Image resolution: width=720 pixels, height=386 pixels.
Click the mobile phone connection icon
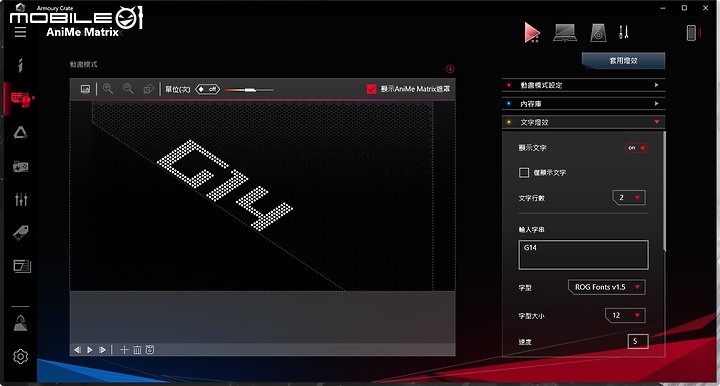click(x=691, y=33)
